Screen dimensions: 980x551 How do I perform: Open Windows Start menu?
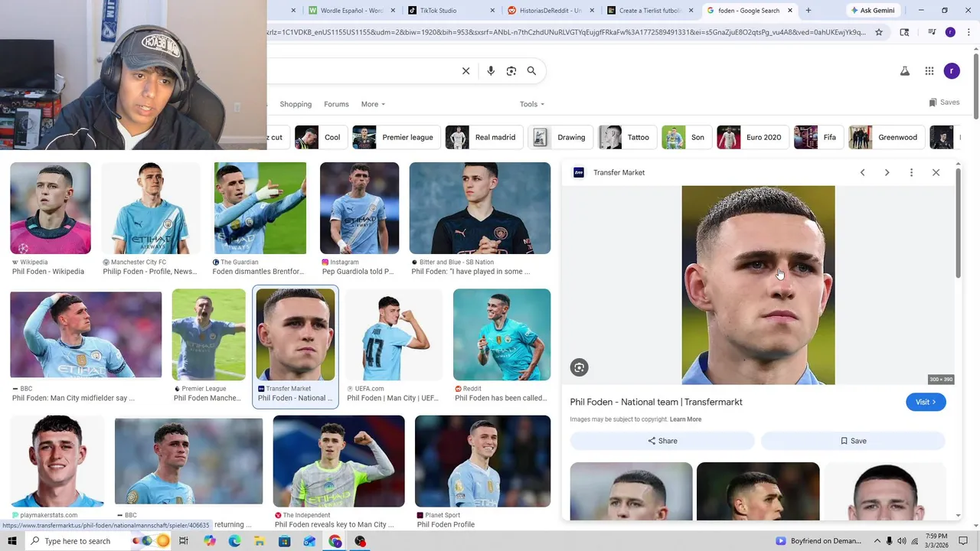[x=11, y=541]
